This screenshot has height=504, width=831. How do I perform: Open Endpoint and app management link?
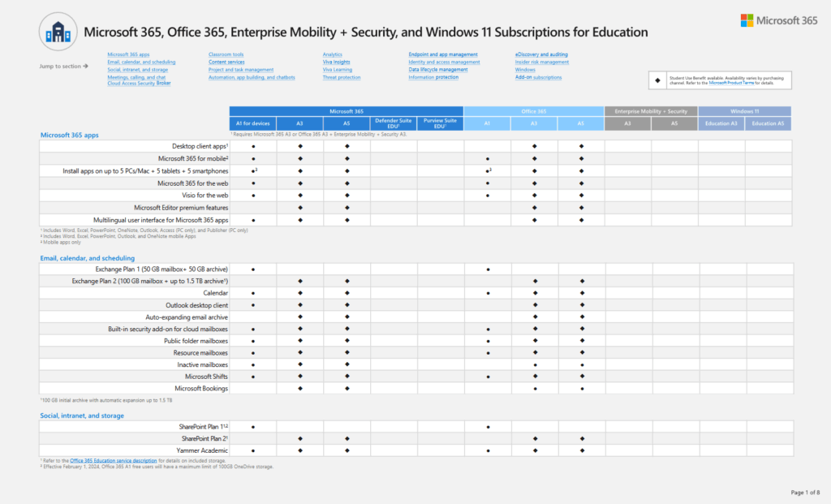click(x=443, y=54)
